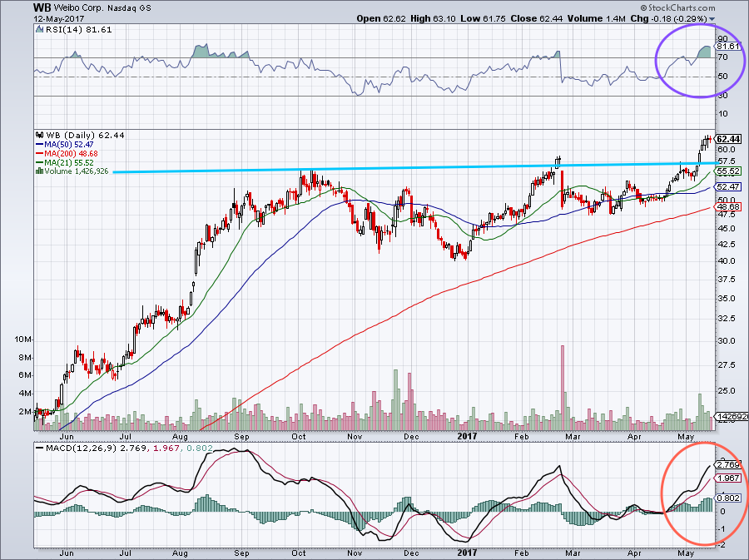
Task: Click the 0.802 MACD histogram tag
Action: pos(729,498)
